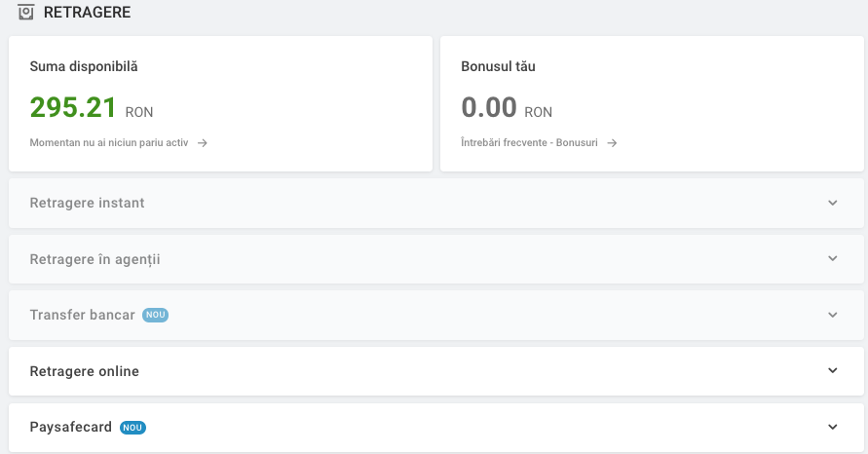868x454 pixels.
Task: Expand Paysafecard using its chevron arrow
Action: coord(833,427)
